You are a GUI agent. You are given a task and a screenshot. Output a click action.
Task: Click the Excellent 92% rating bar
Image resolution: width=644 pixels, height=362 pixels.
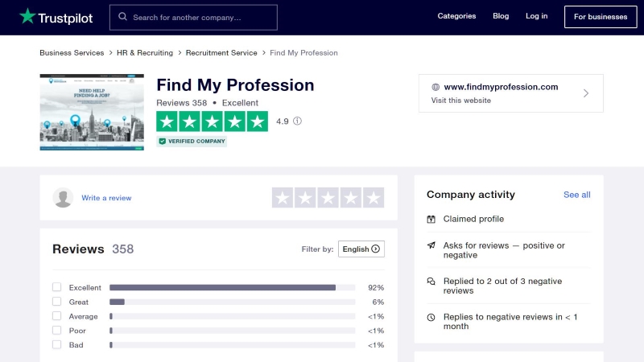click(x=232, y=287)
